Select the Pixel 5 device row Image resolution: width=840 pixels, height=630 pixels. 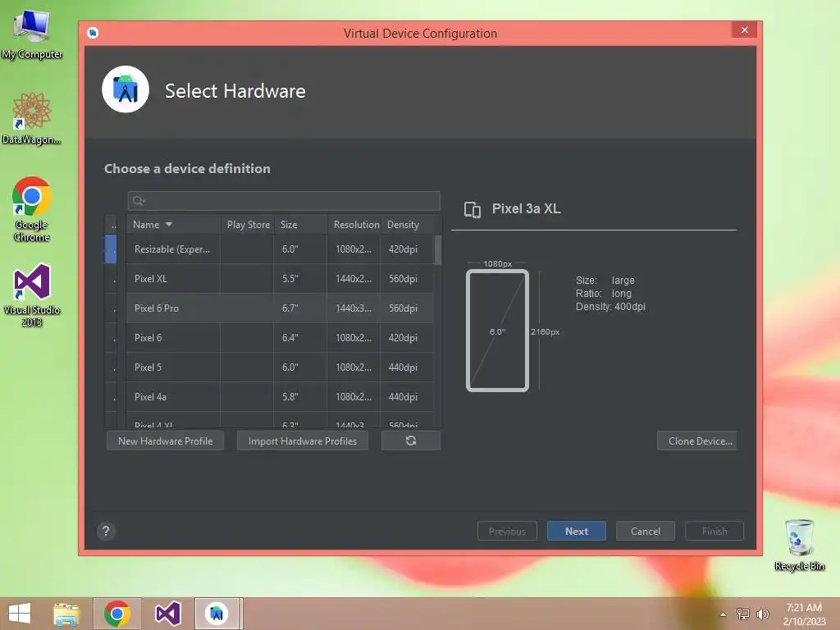(281, 367)
